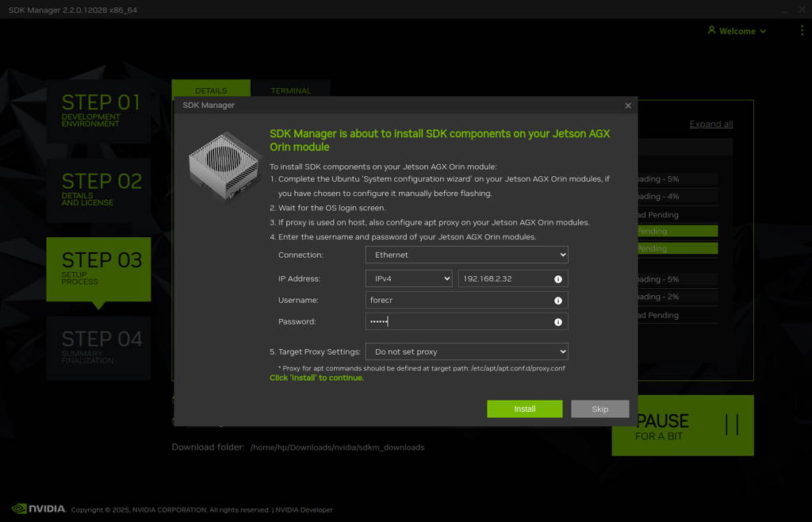Go to STEP 01 Development Environment

99,111
